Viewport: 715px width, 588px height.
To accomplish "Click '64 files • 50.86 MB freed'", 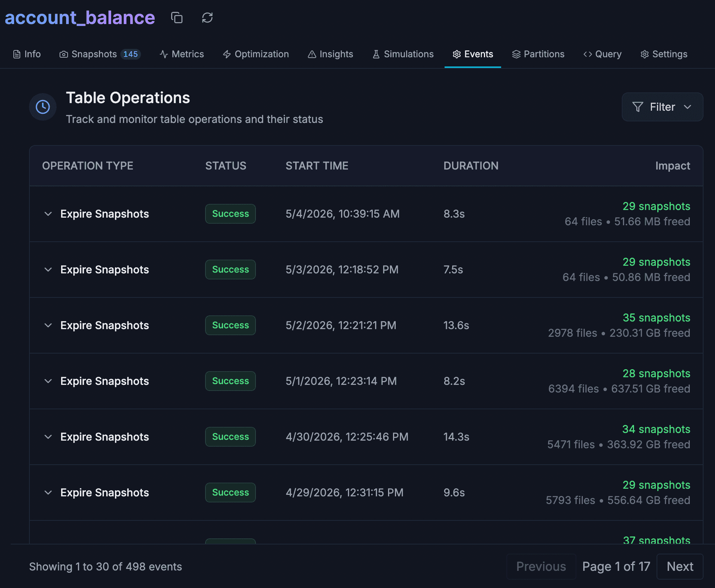I will 626,277.
